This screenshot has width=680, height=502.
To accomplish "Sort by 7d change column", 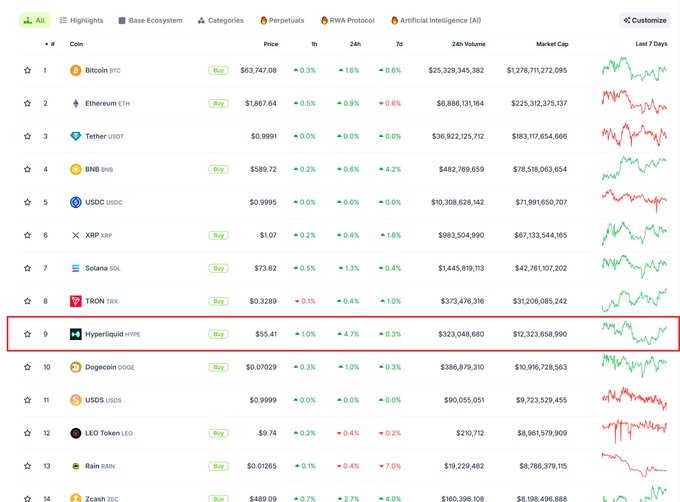I will (399, 44).
